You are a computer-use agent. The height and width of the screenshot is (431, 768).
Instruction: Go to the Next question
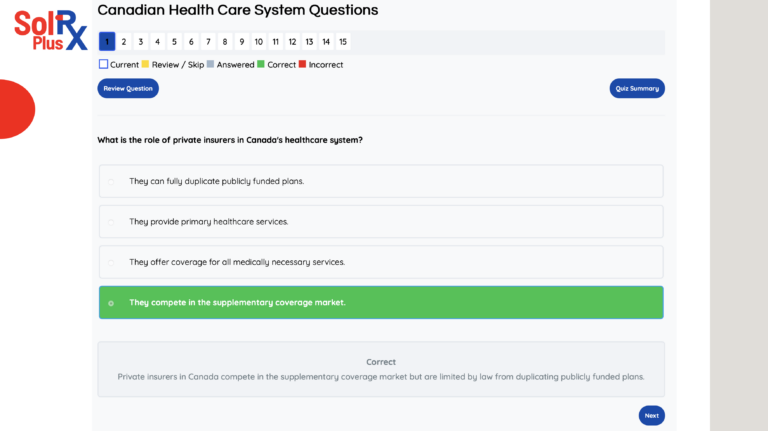click(651, 415)
